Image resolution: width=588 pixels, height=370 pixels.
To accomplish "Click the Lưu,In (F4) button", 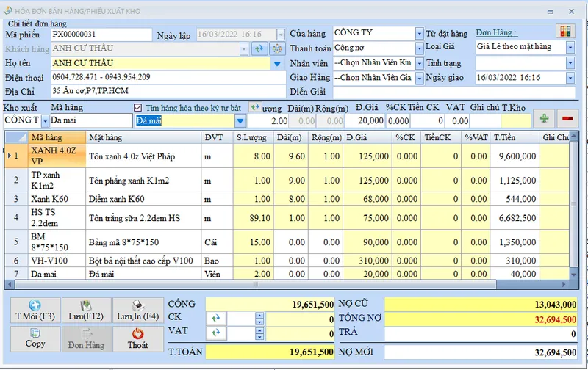I will pyautogui.click(x=138, y=311).
